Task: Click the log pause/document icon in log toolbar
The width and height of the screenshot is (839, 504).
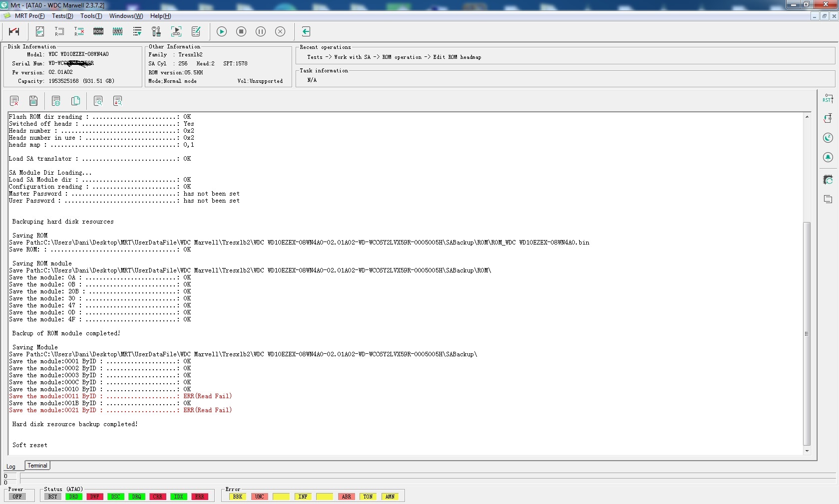Action: 56,101
